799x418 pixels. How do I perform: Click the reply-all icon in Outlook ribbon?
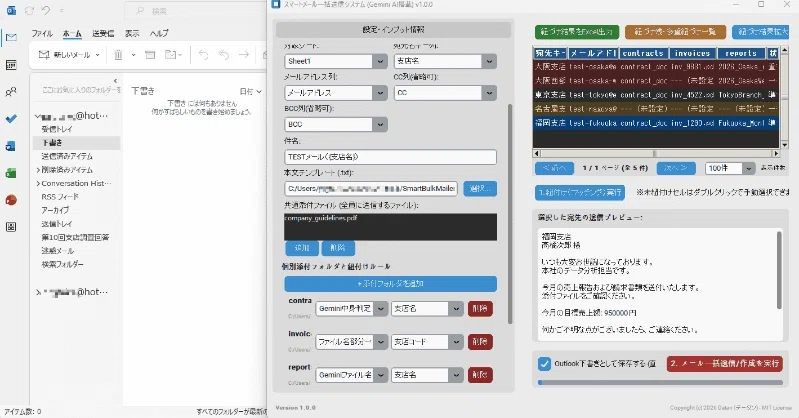[x=223, y=55]
